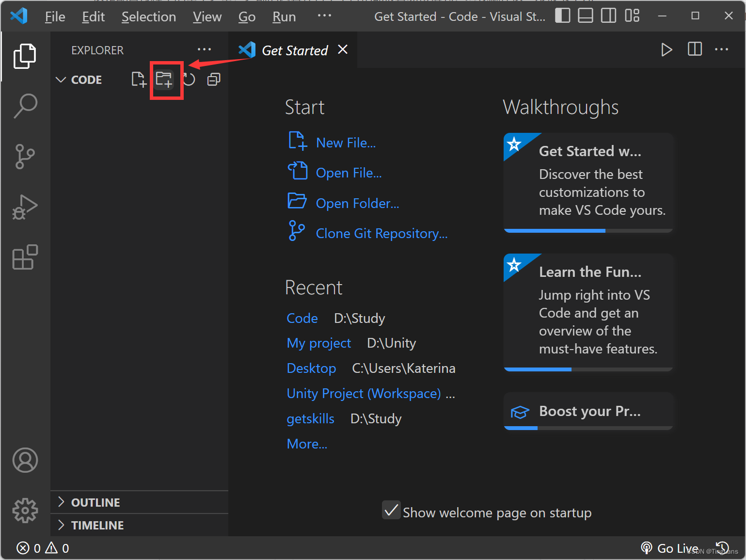Open the Explorer view in activity bar
This screenshot has width=746, height=560.
25,56
